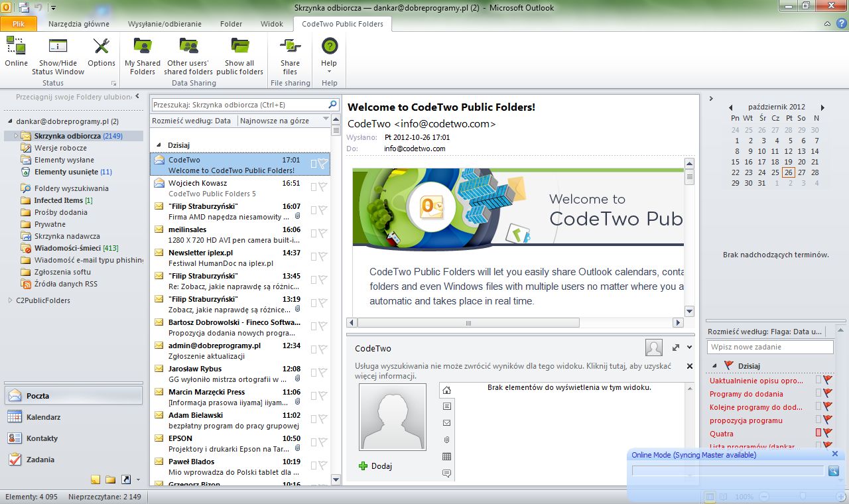Go to next month in calendar
This screenshot has width=849, height=504.
point(822,107)
